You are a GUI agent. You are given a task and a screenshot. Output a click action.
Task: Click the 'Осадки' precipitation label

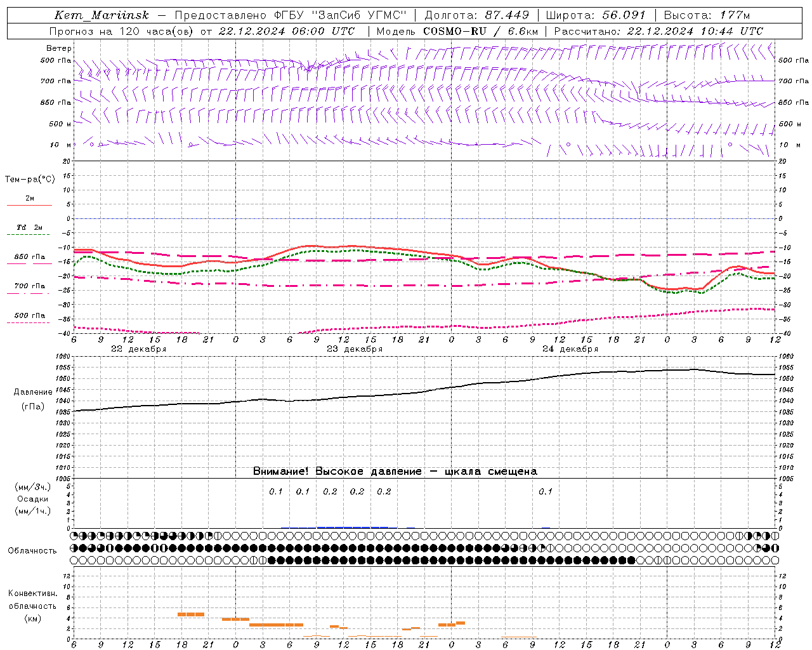(33, 499)
